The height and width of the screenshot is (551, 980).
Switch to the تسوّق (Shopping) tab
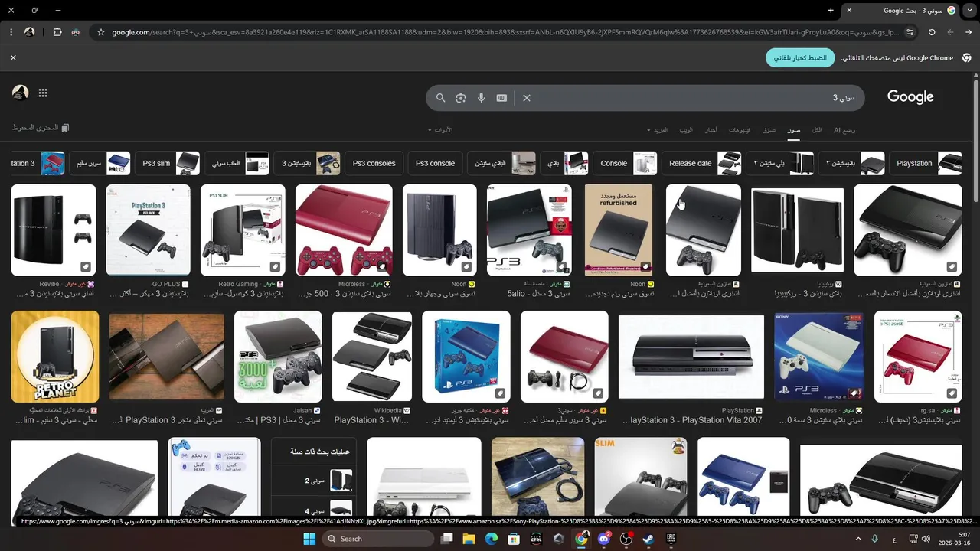click(769, 130)
